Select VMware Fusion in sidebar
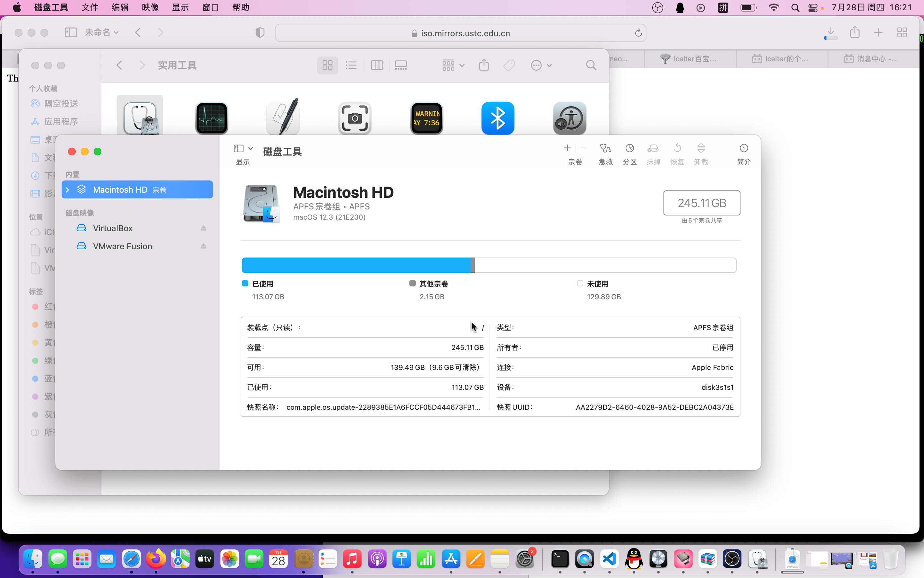 (137, 246)
